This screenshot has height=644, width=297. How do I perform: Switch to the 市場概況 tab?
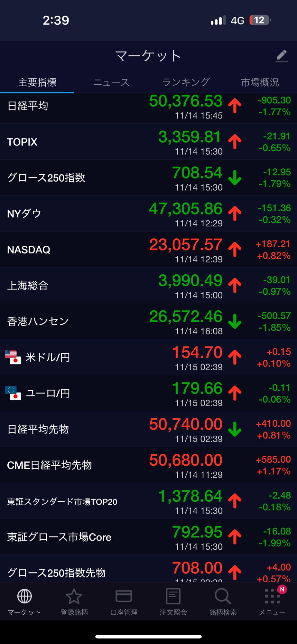(x=260, y=82)
